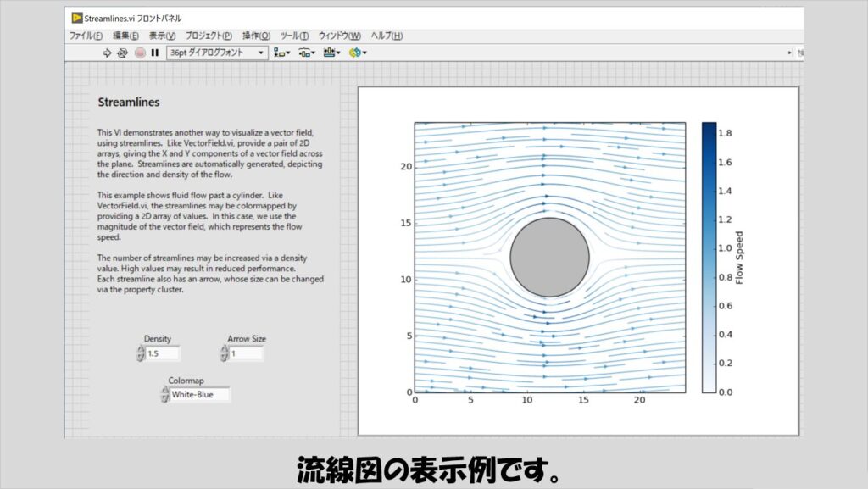Click the Density value field showing 1.5
This screenshot has height=489, width=868.
point(162,353)
